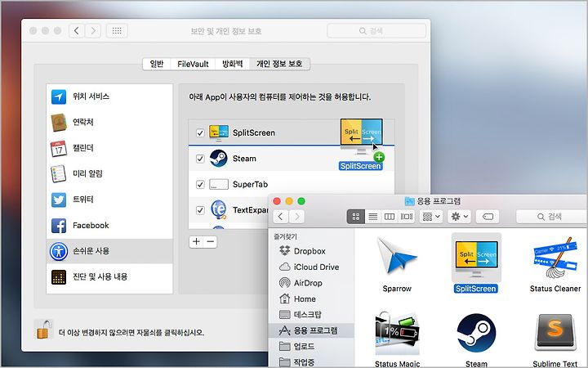Open AirDrop in Finder sidebar
Image resolution: width=588 pixels, height=368 pixels.
310,283
